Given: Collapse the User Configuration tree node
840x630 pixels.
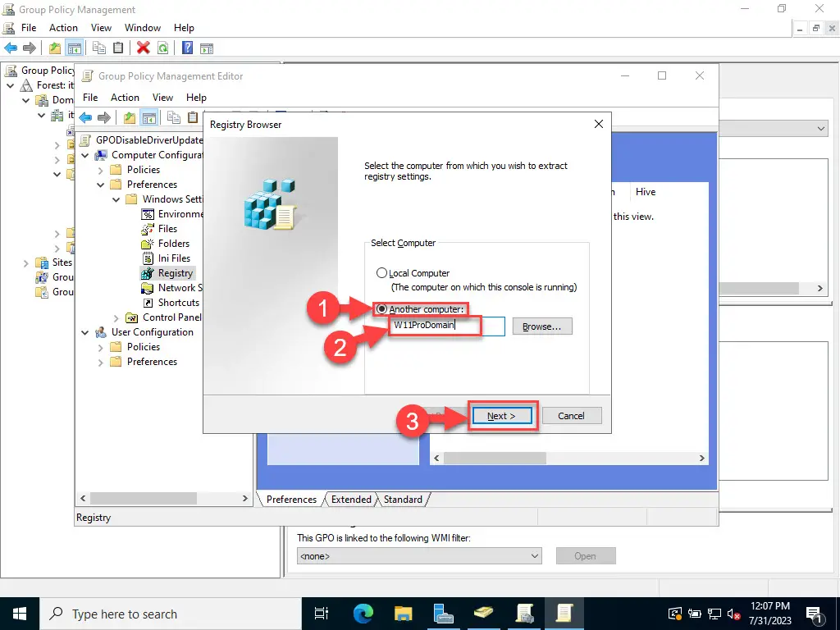Looking at the screenshot, I should tap(85, 332).
